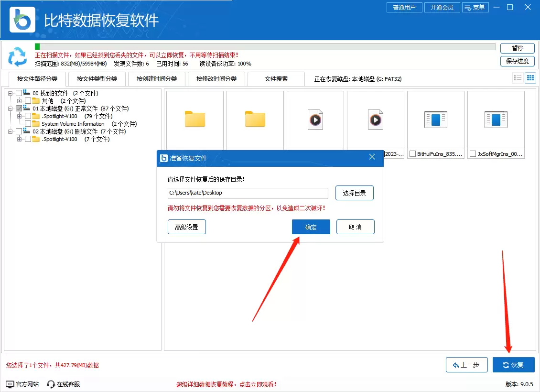This screenshot has width=540, height=392.
Task: Open the 菜单 dropdown in the title bar
Action: pyautogui.click(x=475, y=7)
